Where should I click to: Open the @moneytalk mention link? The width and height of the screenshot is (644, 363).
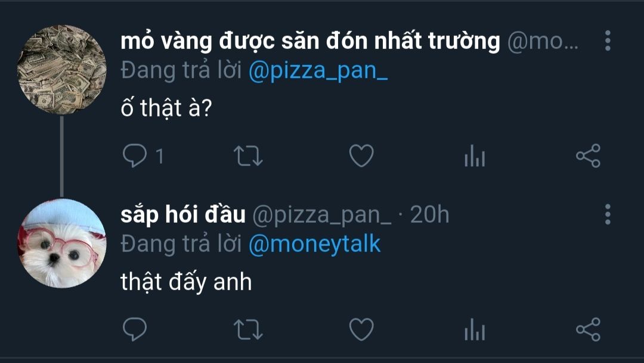point(314,244)
